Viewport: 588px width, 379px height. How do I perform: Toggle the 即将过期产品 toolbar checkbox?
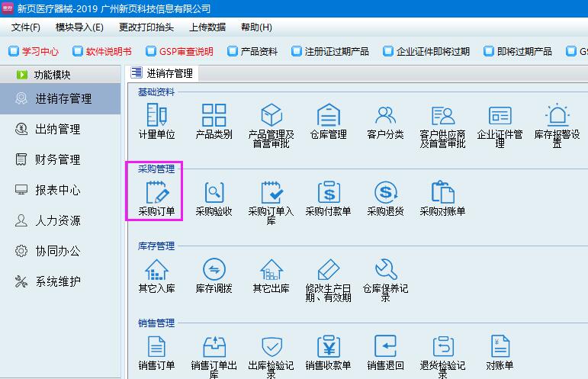point(488,52)
